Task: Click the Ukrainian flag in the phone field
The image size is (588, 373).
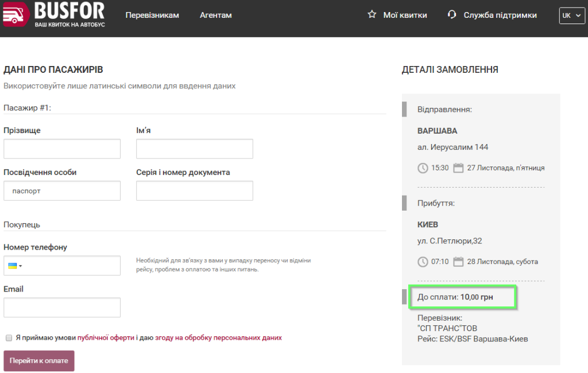Action: [x=13, y=266]
